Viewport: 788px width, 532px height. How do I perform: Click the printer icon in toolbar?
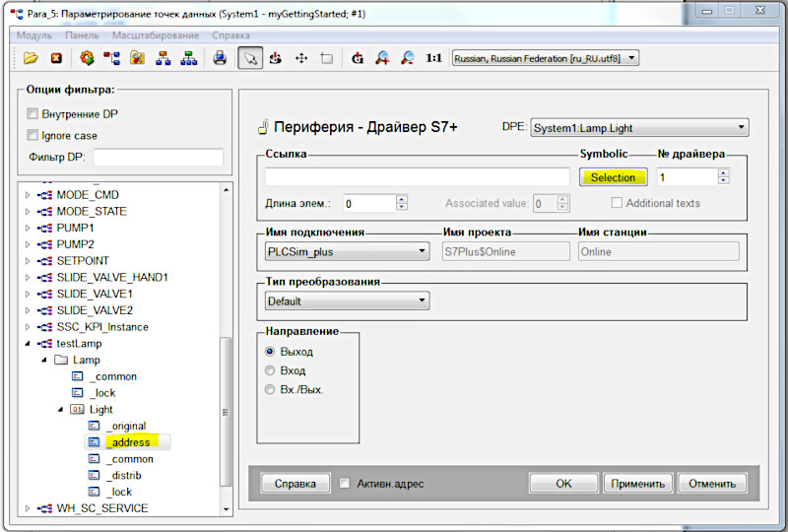click(220, 58)
